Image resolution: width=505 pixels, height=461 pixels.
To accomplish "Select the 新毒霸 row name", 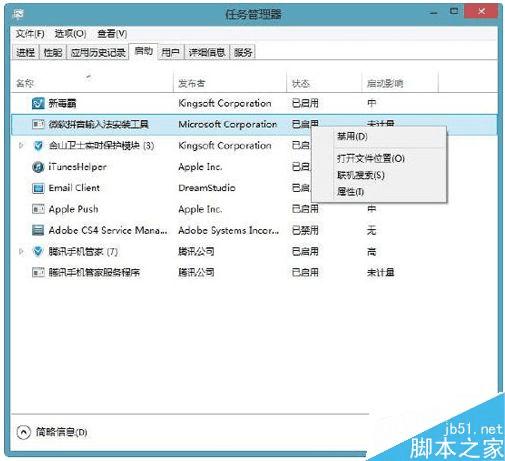I will pos(62,103).
